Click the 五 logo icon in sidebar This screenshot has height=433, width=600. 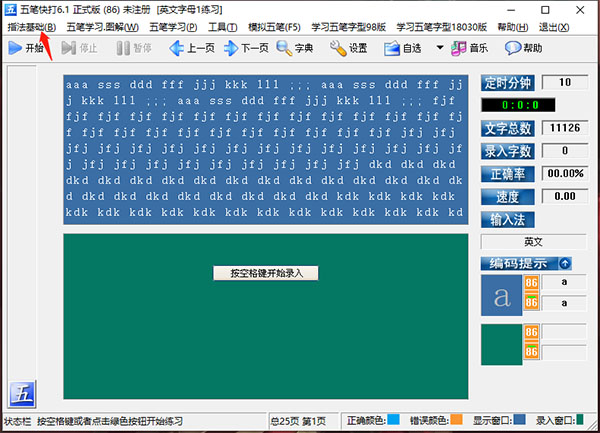click(x=22, y=394)
